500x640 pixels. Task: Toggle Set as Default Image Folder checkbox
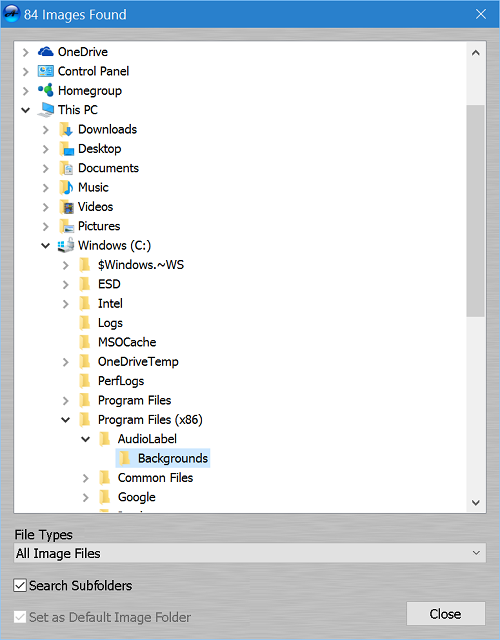point(20,617)
